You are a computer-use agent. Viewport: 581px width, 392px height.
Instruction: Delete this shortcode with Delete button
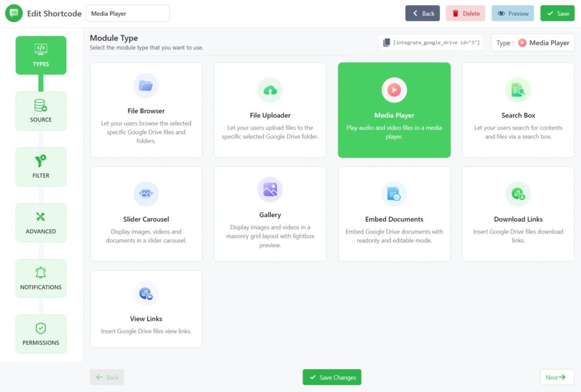[465, 14]
